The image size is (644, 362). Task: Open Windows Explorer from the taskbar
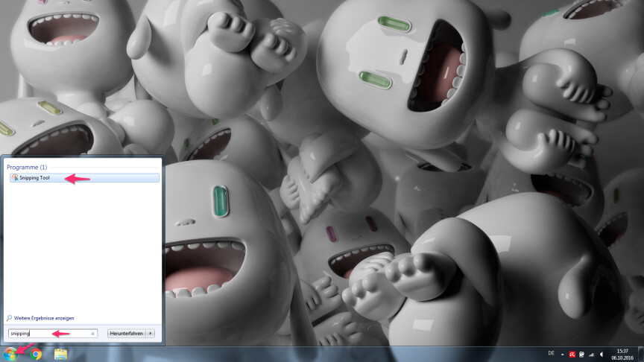coord(60,354)
